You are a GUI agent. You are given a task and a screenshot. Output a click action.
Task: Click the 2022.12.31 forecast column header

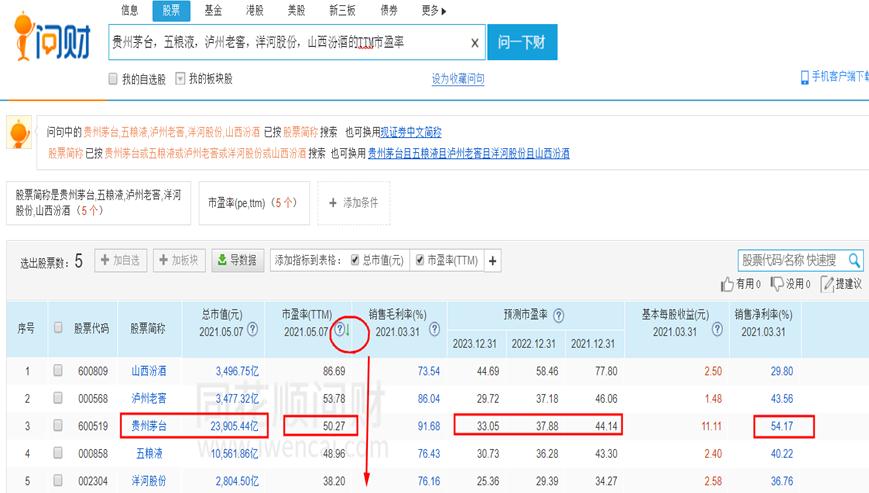coord(533,343)
